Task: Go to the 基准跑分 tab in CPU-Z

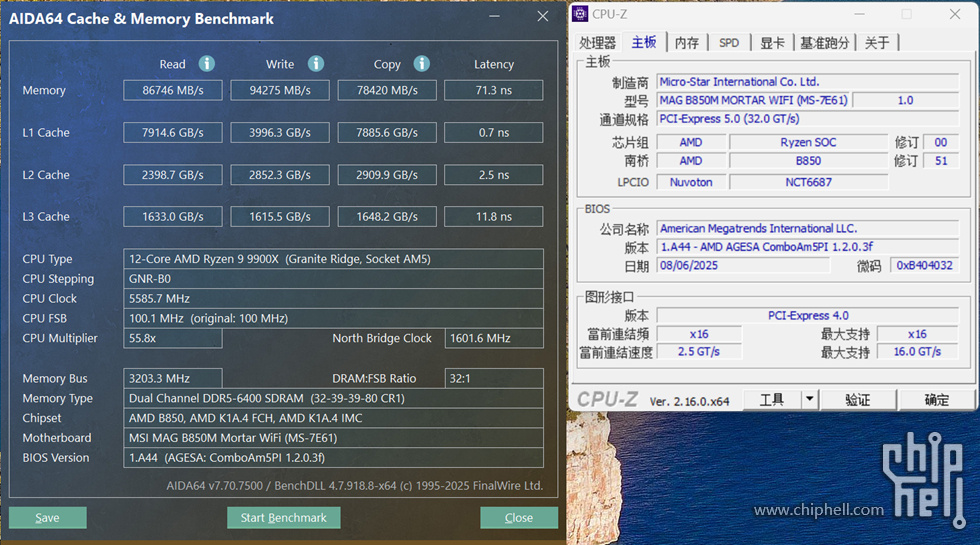Action: pos(824,42)
